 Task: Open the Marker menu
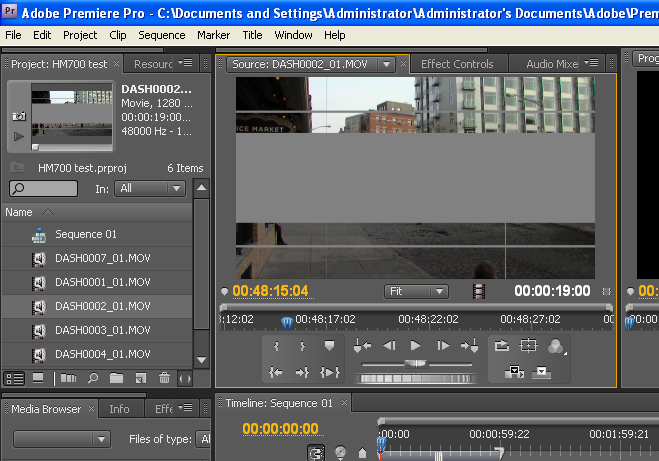214,35
